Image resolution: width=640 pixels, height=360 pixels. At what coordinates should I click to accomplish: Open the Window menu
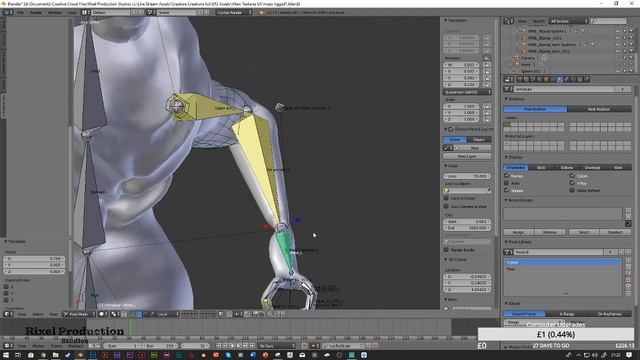(55, 13)
